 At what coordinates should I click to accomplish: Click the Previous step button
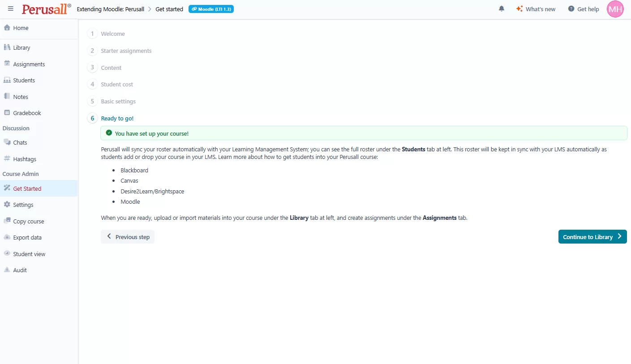[x=128, y=237]
